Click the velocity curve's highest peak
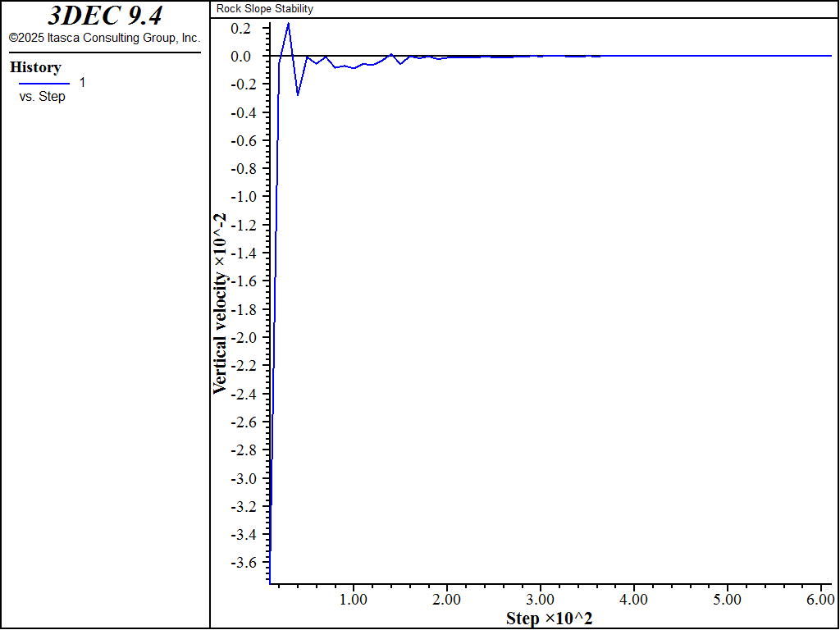The height and width of the screenshot is (630, 840). pyautogui.click(x=288, y=23)
